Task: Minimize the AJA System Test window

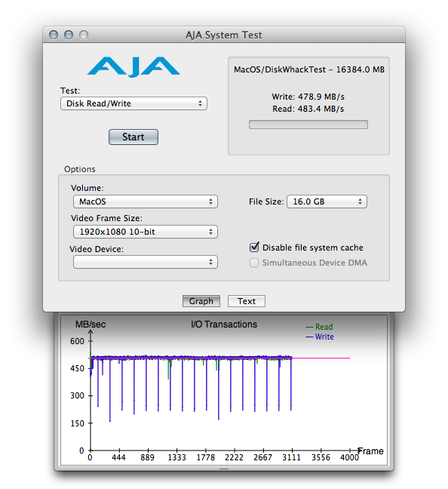Action: point(69,35)
